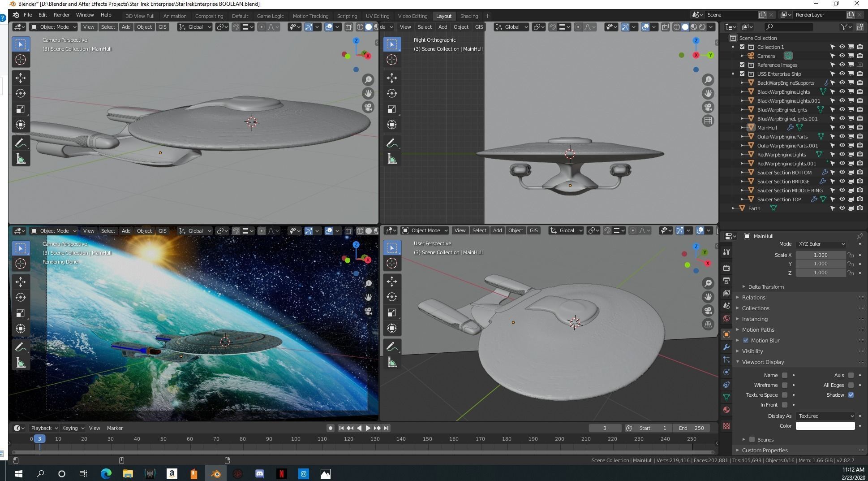The image size is (868, 481).
Task: Open the Window menu
Action: pos(85,15)
